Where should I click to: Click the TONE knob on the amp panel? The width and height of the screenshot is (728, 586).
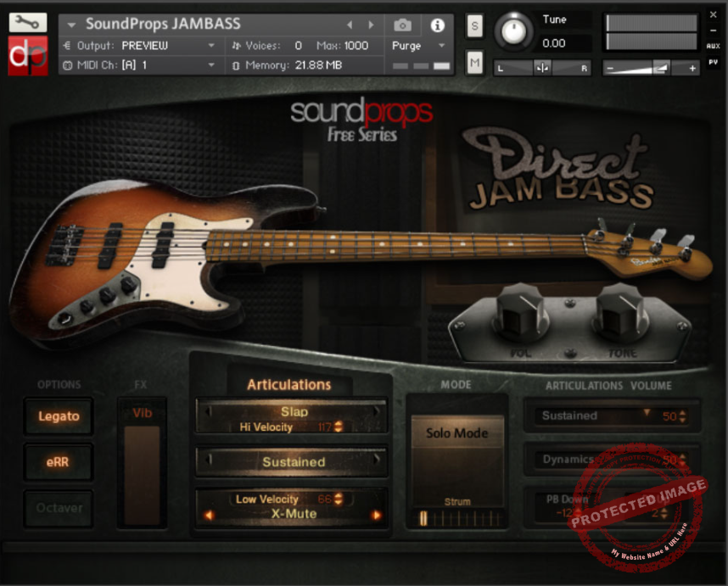[620, 313]
